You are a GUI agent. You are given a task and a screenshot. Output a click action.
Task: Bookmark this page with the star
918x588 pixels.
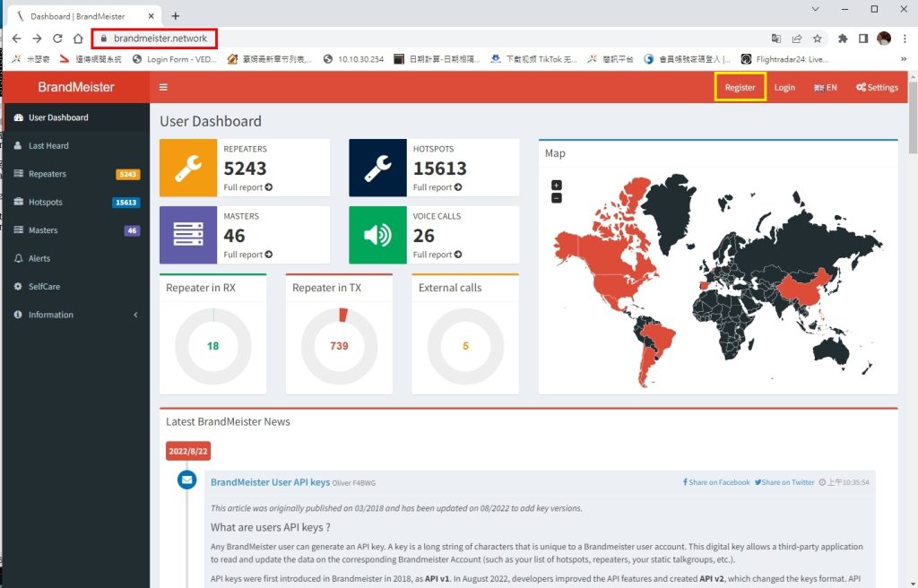pos(818,38)
